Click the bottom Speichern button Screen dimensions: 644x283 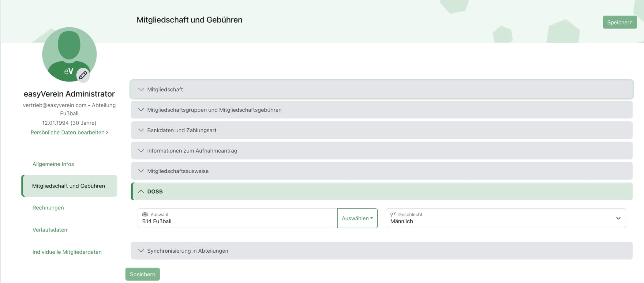(142, 274)
